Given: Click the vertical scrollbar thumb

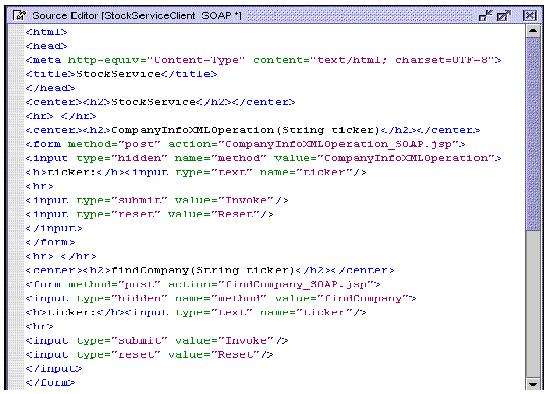Looking at the screenshot, I should click(533, 134).
